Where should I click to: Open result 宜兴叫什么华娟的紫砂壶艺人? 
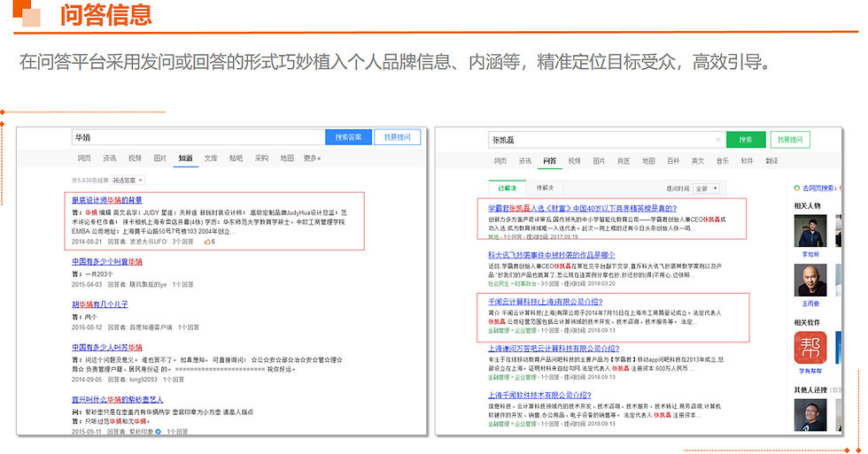pyautogui.click(x=117, y=399)
